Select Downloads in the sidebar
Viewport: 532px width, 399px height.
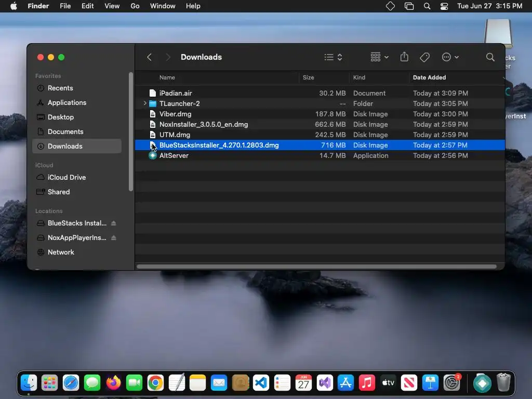click(77, 146)
